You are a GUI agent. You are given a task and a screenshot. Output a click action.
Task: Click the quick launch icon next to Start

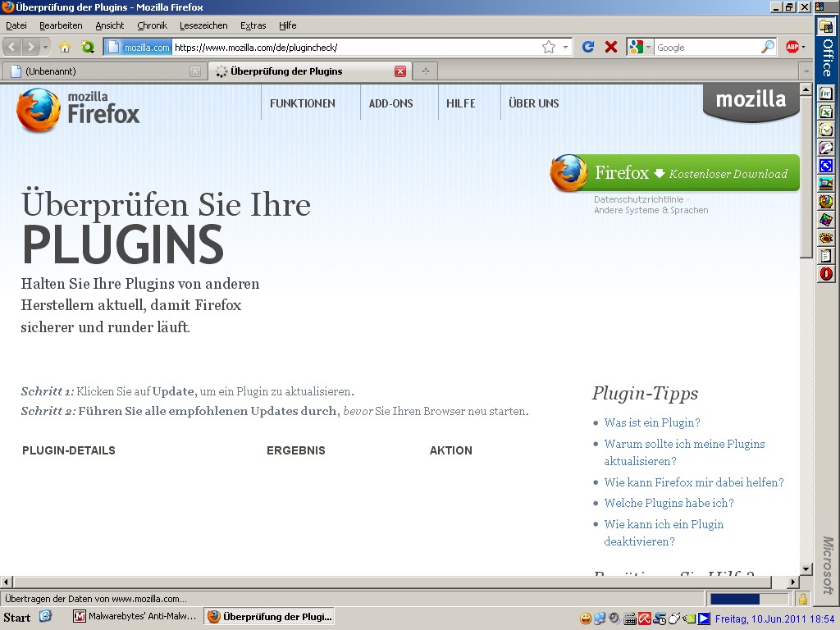tap(46, 617)
